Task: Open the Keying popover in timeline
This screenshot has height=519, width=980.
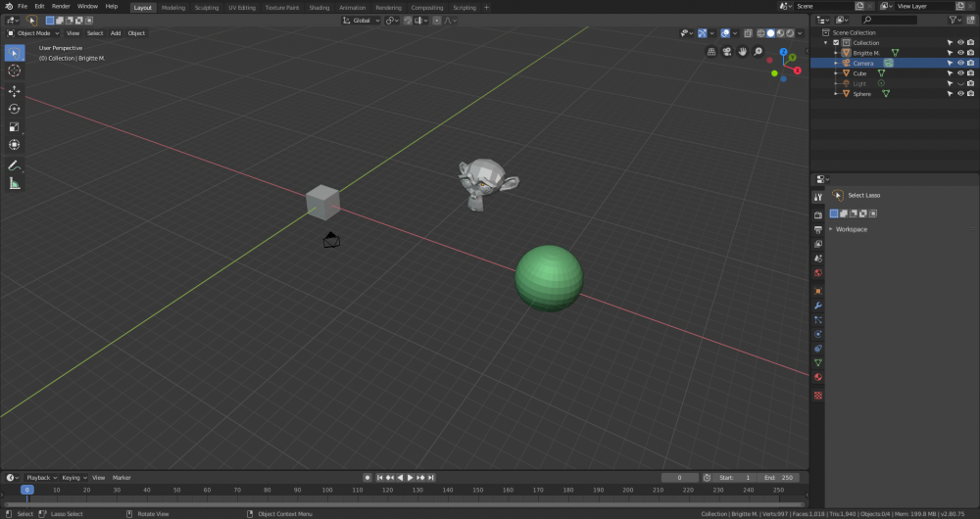Action: [73, 478]
